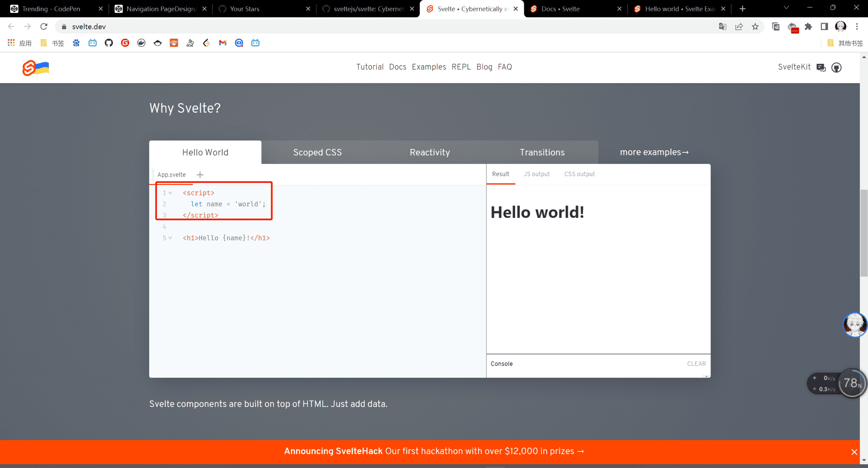Collapse the h1 fold arrow on line 5
Viewport: 868px width, 468px height.
point(170,238)
